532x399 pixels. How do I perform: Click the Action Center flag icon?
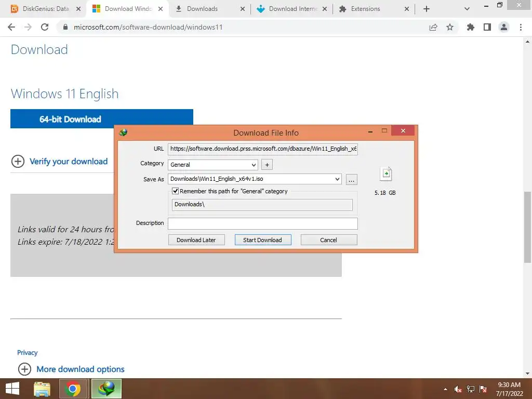point(483,389)
